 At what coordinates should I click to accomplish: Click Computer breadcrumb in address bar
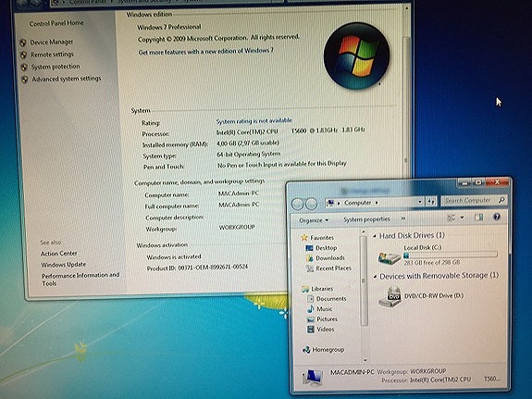point(358,203)
